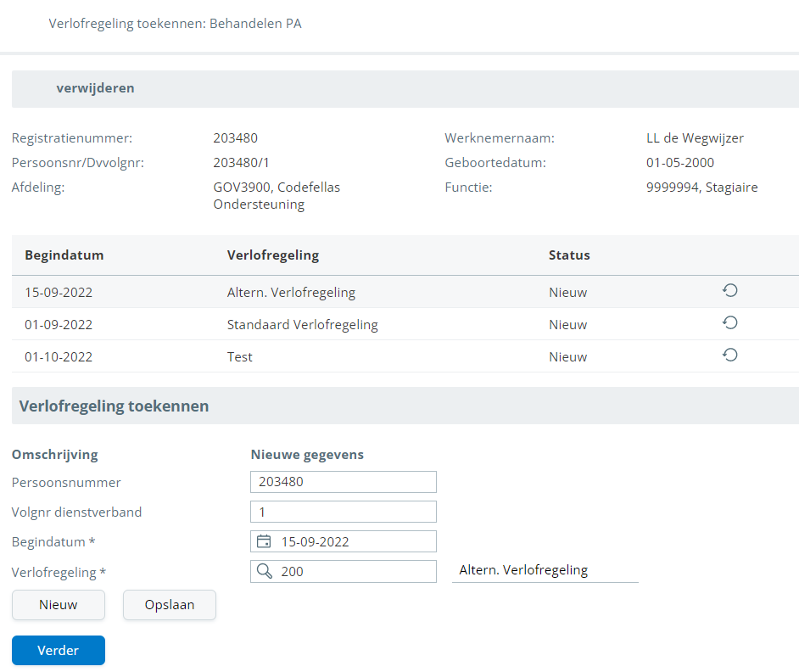Click the blue Verder button
The width and height of the screenshot is (799, 672).
click(x=58, y=650)
